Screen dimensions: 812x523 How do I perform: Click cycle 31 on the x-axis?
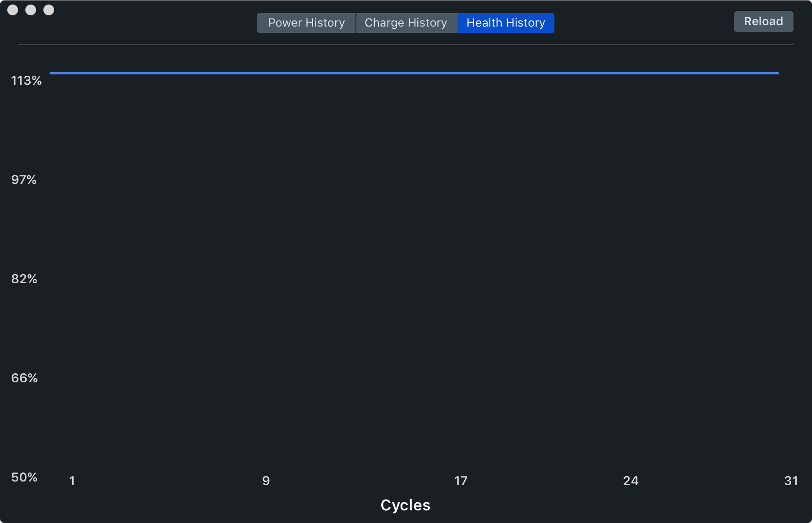791,481
